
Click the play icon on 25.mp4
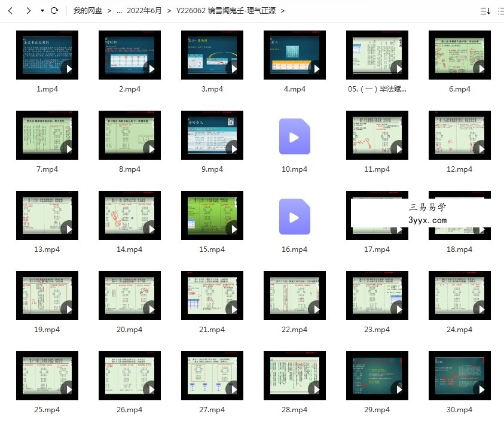69,390
